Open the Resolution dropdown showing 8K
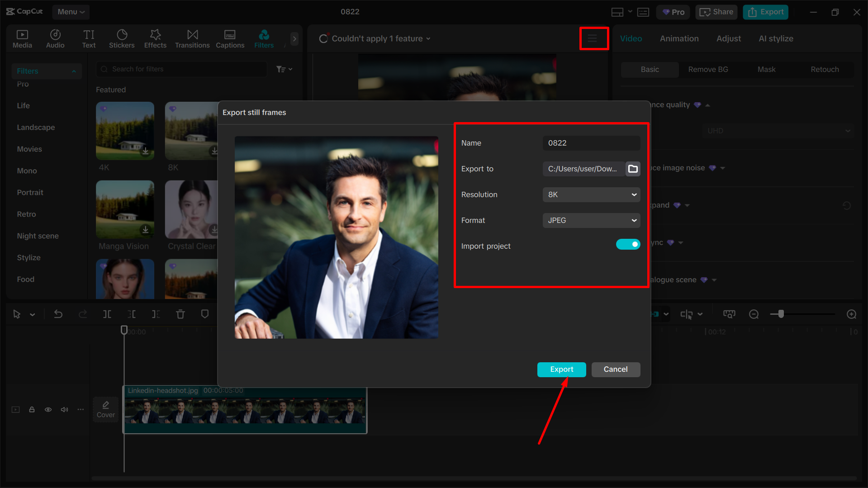This screenshot has width=868, height=488. click(591, 194)
